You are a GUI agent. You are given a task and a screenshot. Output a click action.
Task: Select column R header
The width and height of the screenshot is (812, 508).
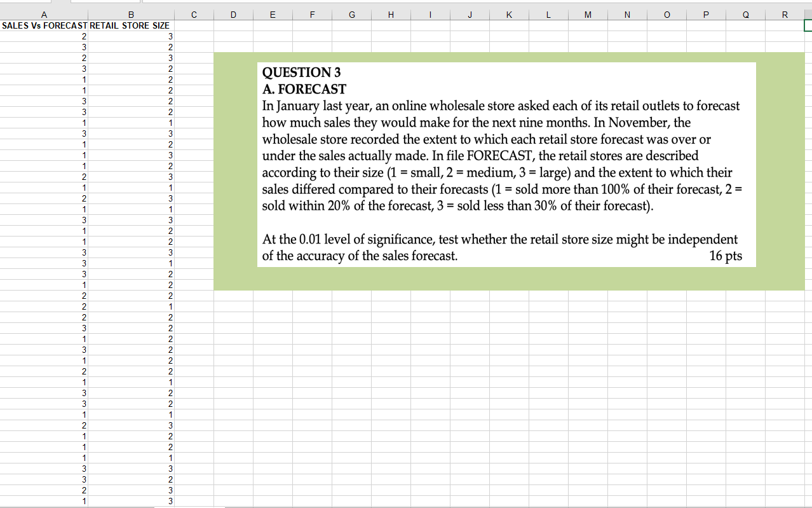pyautogui.click(x=785, y=14)
